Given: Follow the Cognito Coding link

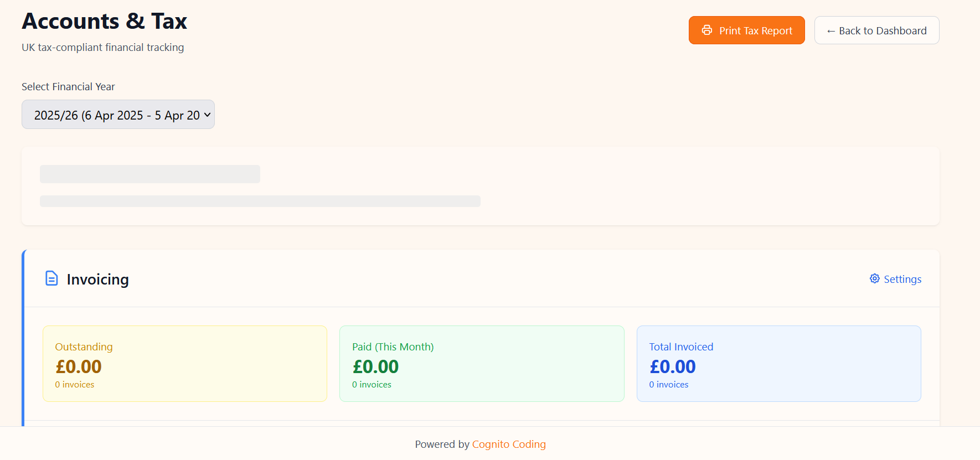Looking at the screenshot, I should click(509, 444).
